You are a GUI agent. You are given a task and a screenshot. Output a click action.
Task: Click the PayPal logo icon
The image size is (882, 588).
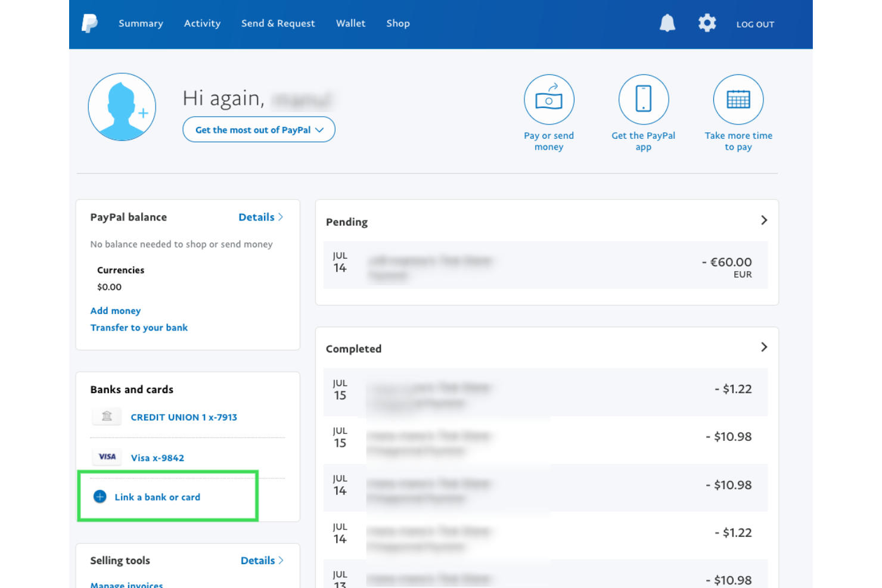click(89, 23)
